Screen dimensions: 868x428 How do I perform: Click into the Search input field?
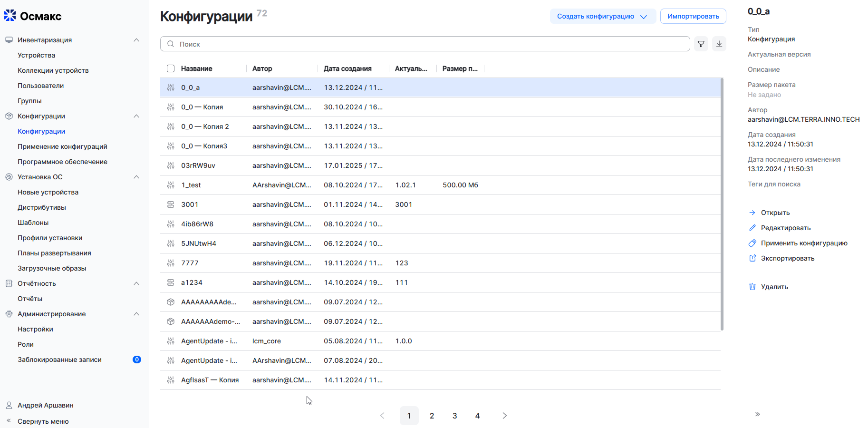pyautogui.click(x=428, y=44)
